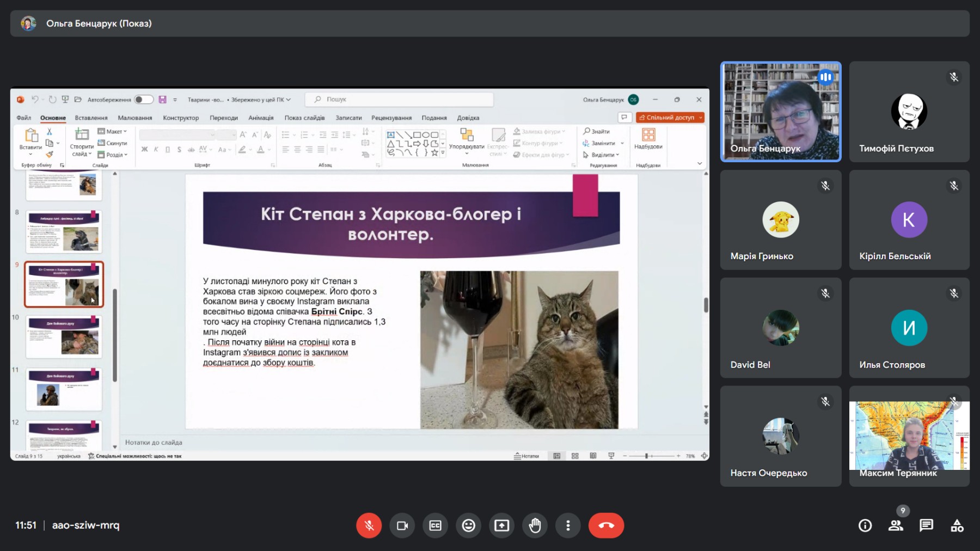
Task: Raise hand in the meeting
Action: pyautogui.click(x=535, y=525)
